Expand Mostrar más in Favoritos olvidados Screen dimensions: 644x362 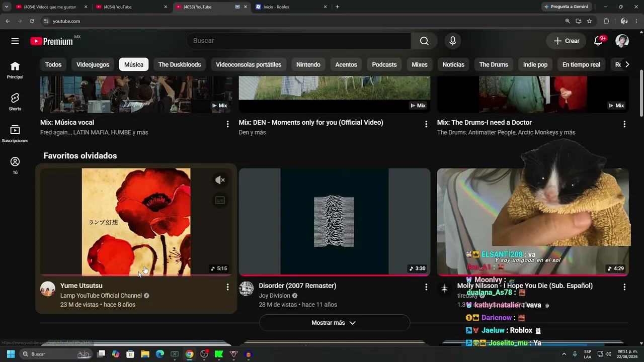[x=334, y=323]
